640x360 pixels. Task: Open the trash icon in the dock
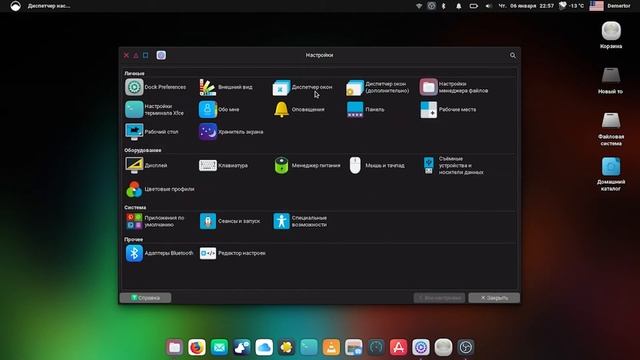(x=443, y=347)
